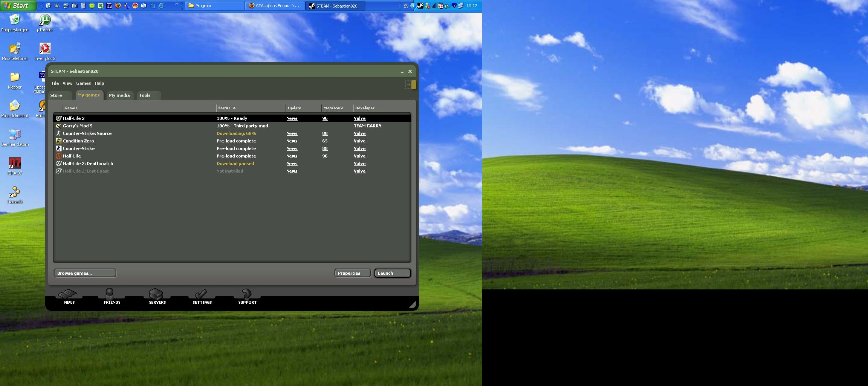Open the Servers browser in Steam

(x=157, y=297)
